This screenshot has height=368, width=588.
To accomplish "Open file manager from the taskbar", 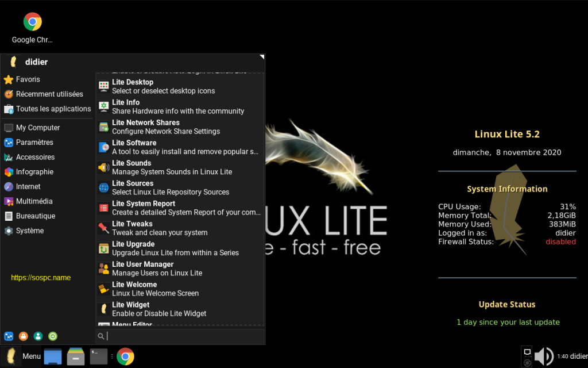I will (x=76, y=356).
